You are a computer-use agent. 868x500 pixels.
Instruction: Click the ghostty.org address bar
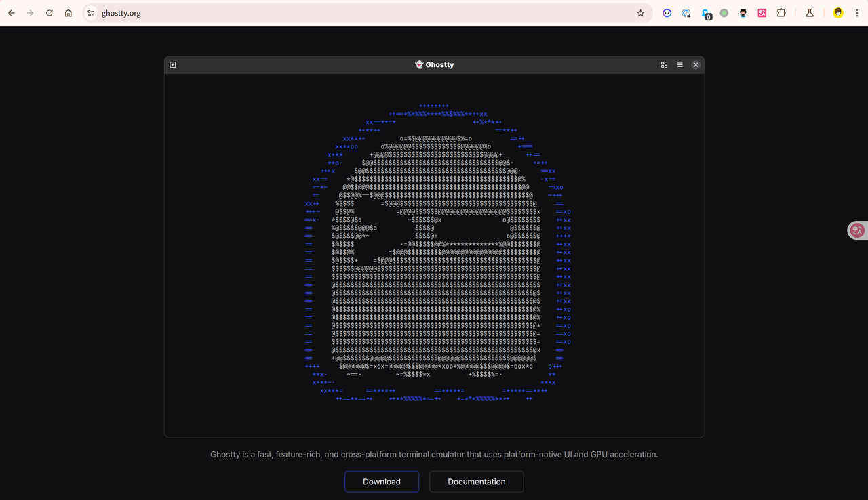click(339, 13)
